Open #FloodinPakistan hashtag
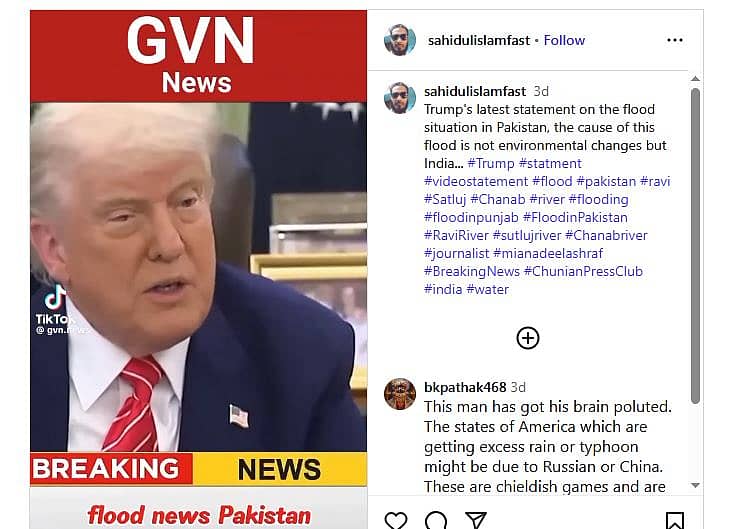The width and height of the screenshot is (737, 529). point(575,217)
